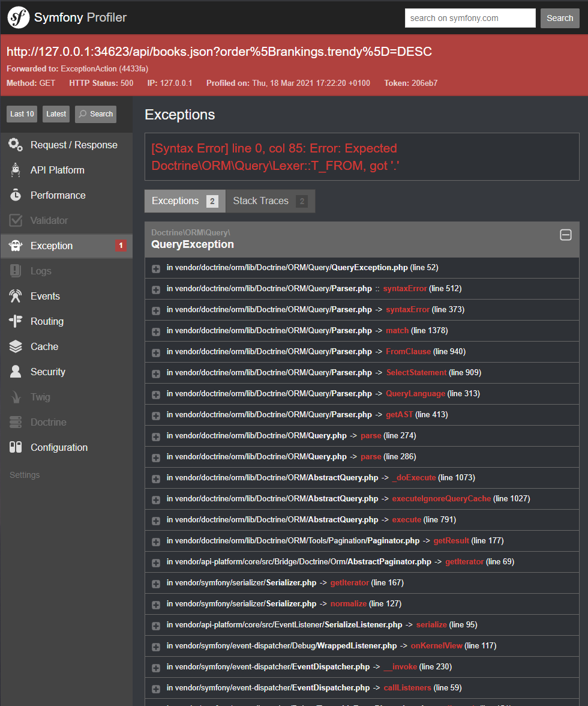Expand Serializer.php getIterator line 167 trace

click(155, 584)
